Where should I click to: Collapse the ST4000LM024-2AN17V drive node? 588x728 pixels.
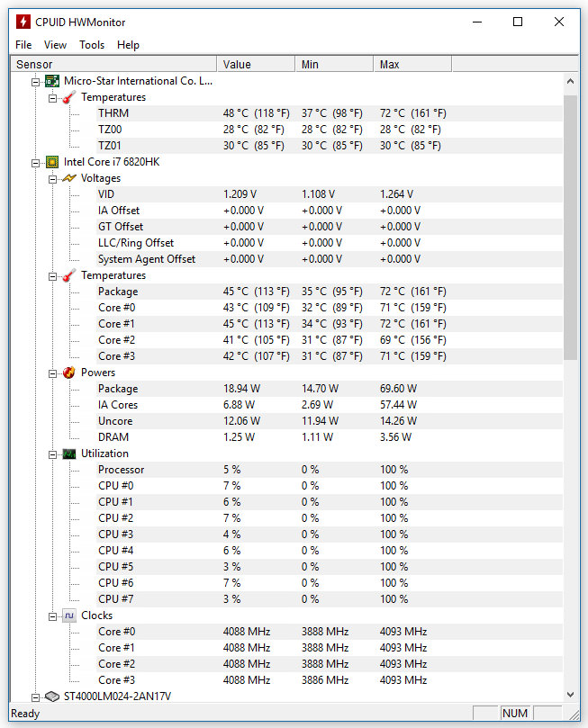[x=35, y=697]
